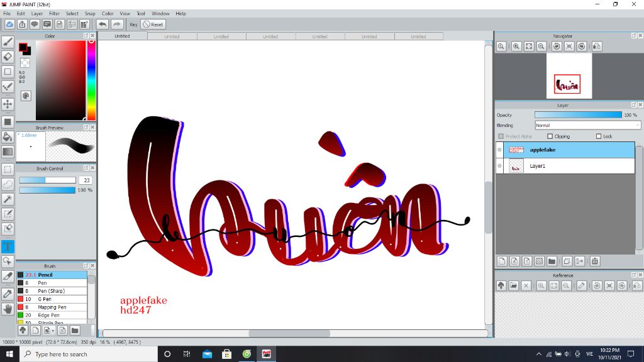This screenshot has height=362, width=644.
Task: Select the Pen (Sharp) brush
Action: 52,291
